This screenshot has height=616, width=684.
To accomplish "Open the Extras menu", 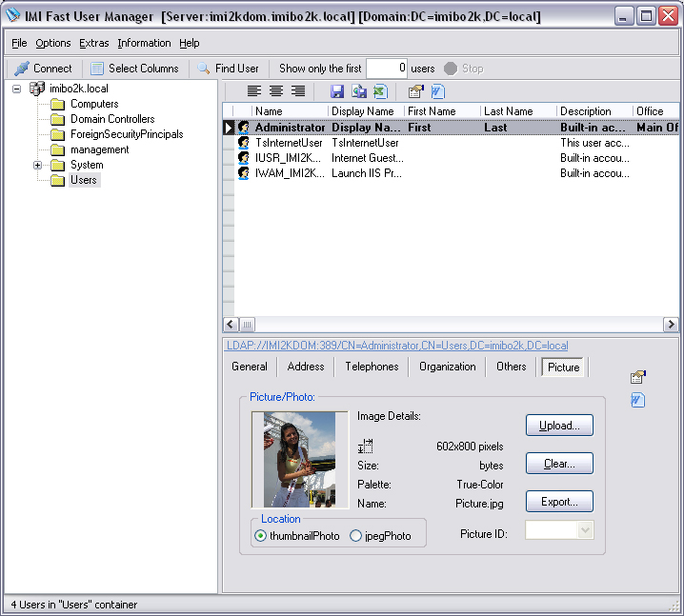I will point(93,43).
